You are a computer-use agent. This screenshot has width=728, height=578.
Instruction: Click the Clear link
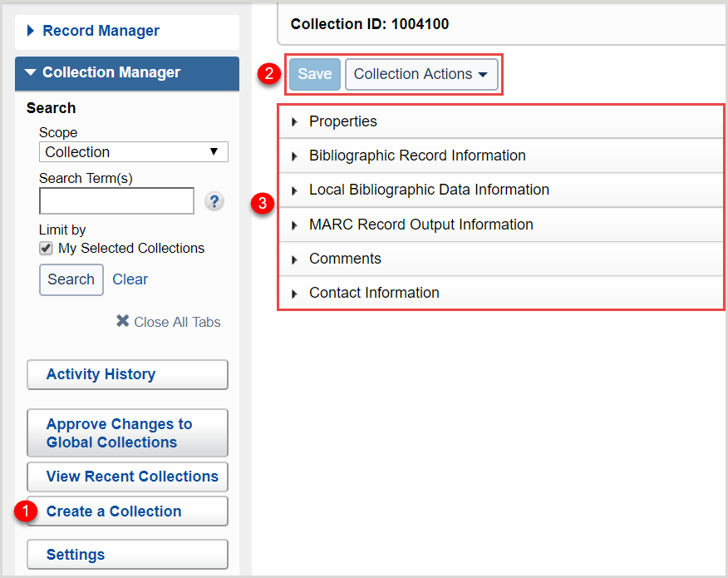(x=130, y=279)
